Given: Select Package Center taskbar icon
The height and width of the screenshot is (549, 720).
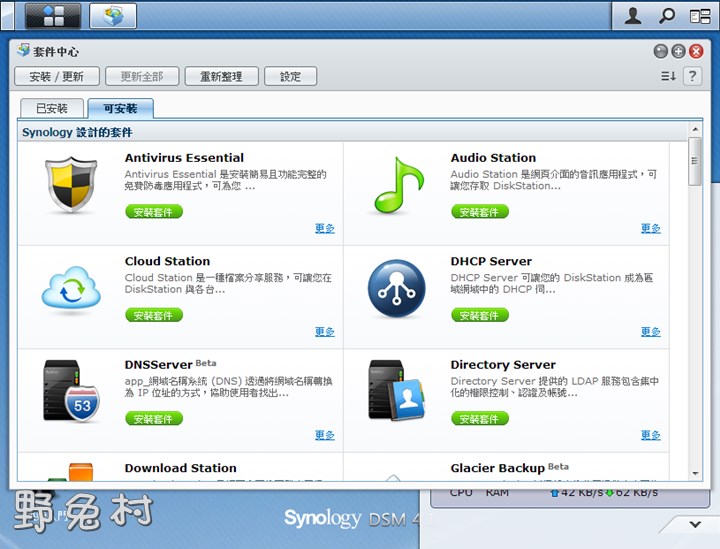Looking at the screenshot, I should tap(113, 15).
